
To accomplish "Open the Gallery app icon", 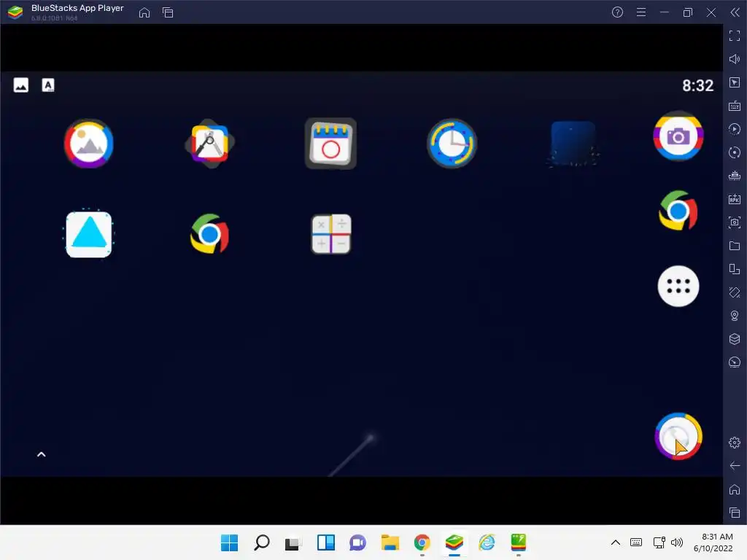I will point(88,144).
